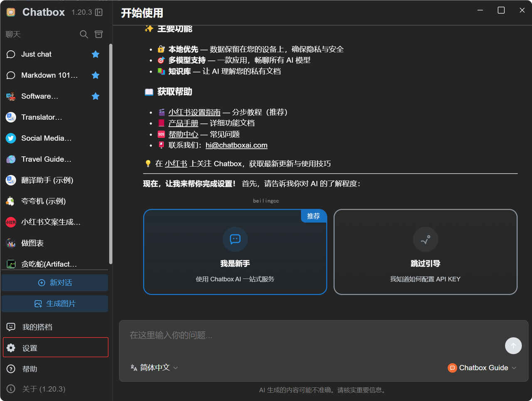This screenshot has width=532, height=401.
Task: Select the 夸夸机 avatar icon
Action: click(11, 201)
